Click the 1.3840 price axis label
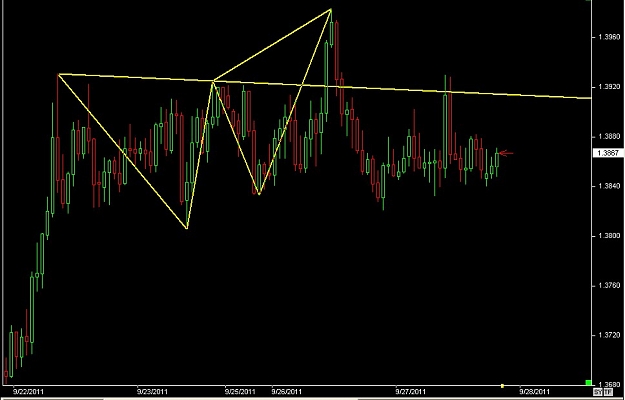 click(608, 186)
